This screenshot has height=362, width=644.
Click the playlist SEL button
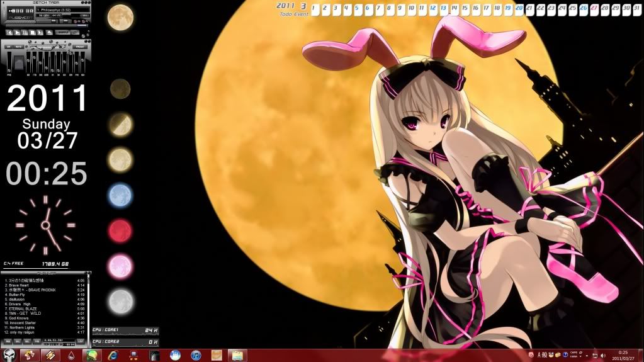pyautogui.click(x=27, y=341)
